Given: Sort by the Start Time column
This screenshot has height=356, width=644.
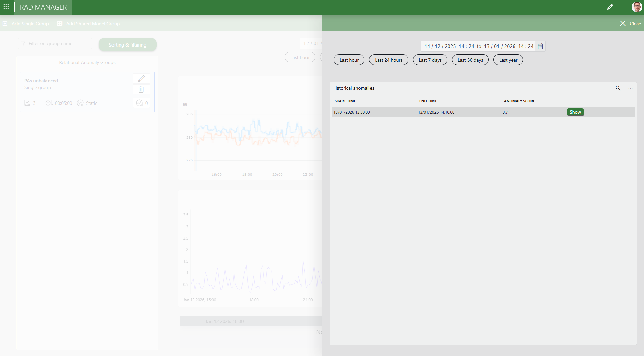Looking at the screenshot, I should point(345,101).
